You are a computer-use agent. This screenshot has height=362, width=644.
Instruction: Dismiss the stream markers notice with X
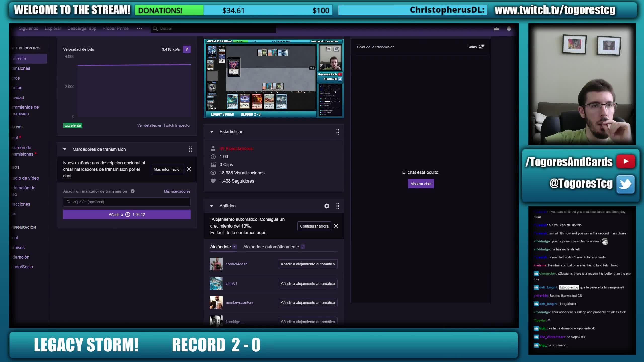tap(189, 169)
